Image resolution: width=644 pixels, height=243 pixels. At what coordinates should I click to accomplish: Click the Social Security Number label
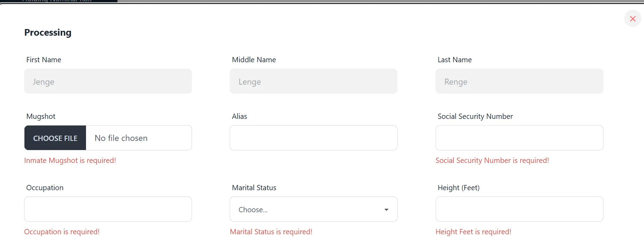[x=475, y=116]
